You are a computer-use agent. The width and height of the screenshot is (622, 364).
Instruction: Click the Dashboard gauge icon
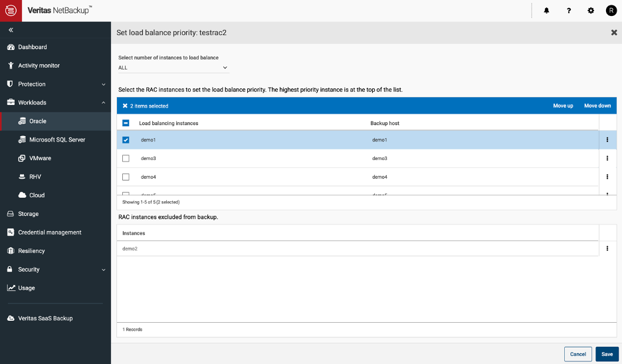click(11, 47)
